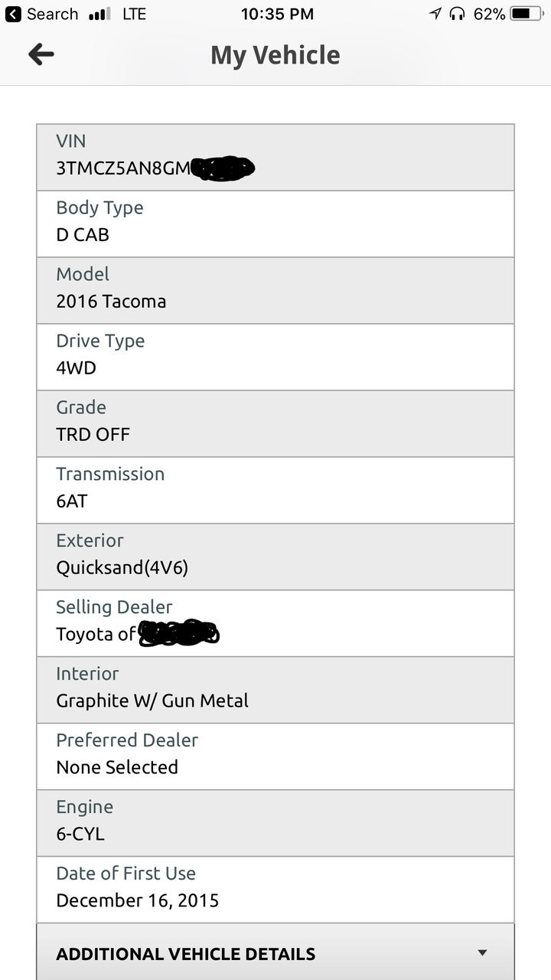Image resolution: width=551 pixels, height=980 pixels.
Task: Tap the Transmission 6AT row
Action: (275, 490)
